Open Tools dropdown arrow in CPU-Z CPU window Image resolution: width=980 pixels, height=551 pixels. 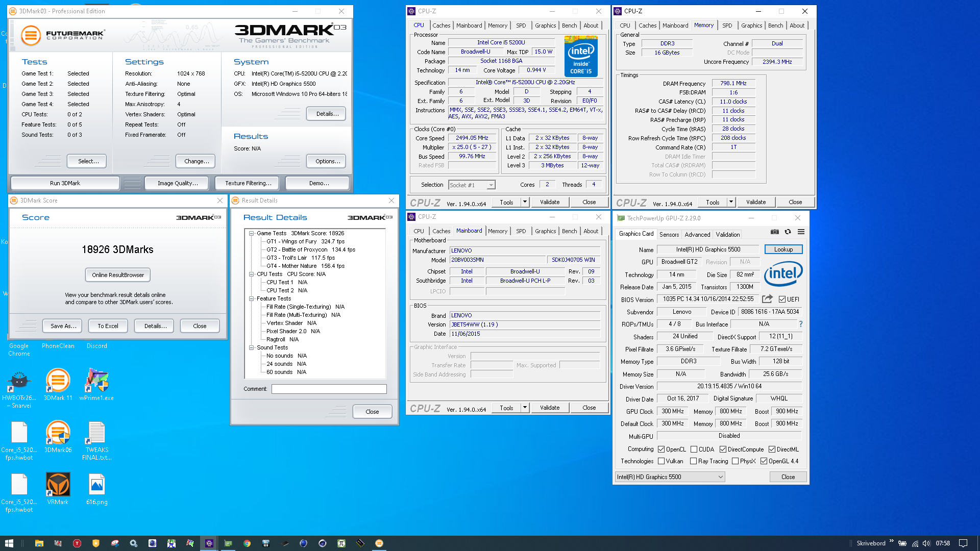[525, 202]
